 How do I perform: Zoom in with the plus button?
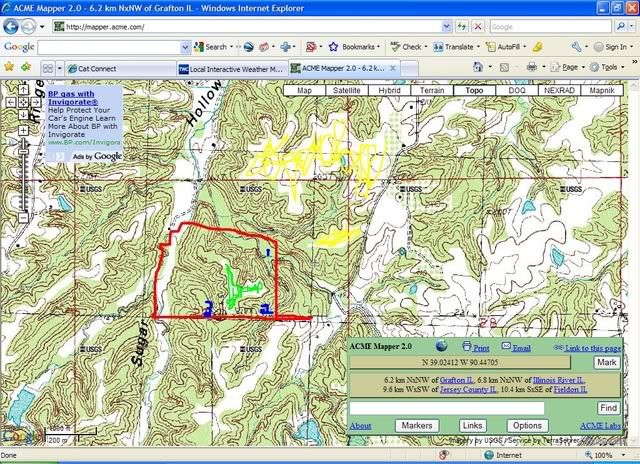point(23,131)
